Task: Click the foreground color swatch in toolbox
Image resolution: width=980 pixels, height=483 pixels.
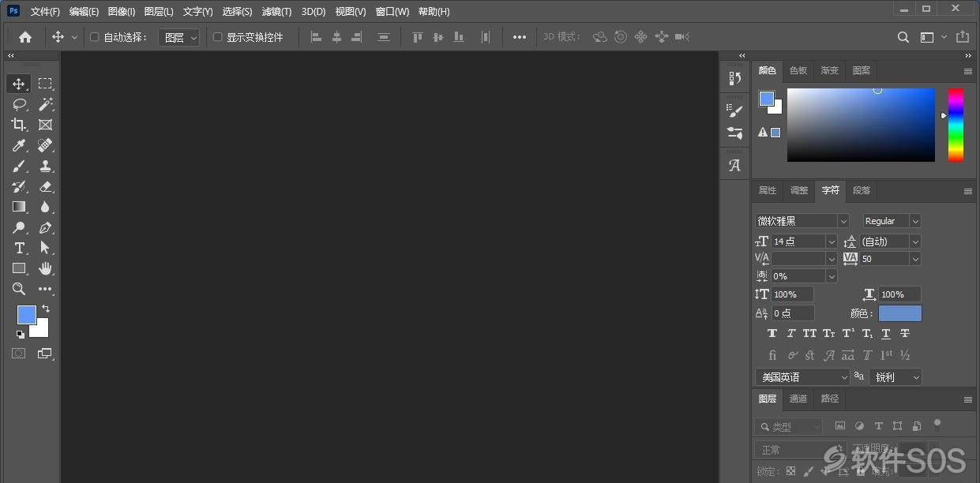Action: pyautogui.click(x=27, y=315)
